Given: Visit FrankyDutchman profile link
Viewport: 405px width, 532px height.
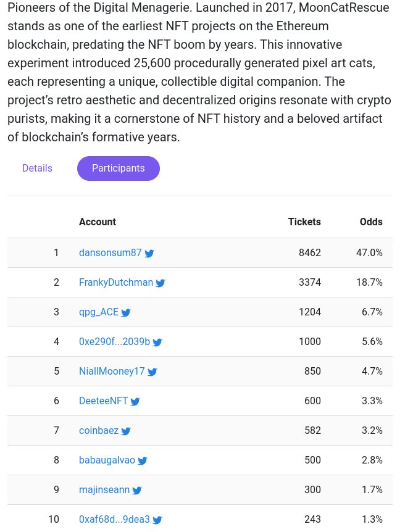Looking at the screenshot, I should click(116, 282).
